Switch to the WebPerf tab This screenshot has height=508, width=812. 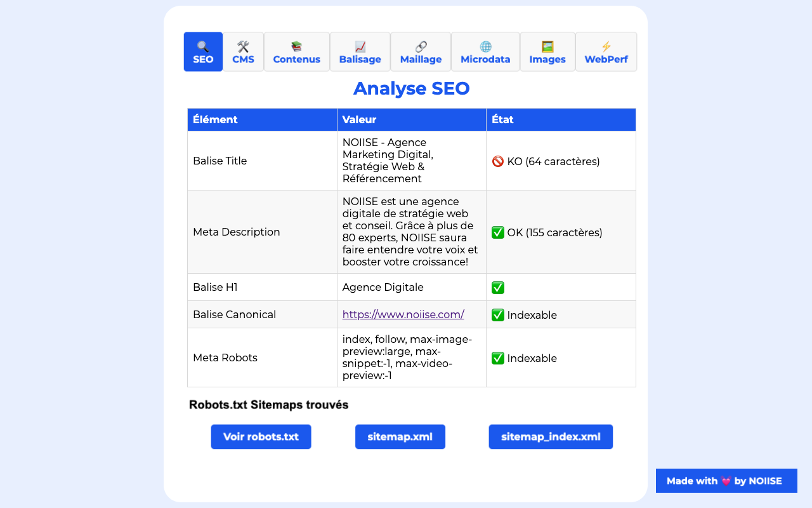tap(606, 52)
